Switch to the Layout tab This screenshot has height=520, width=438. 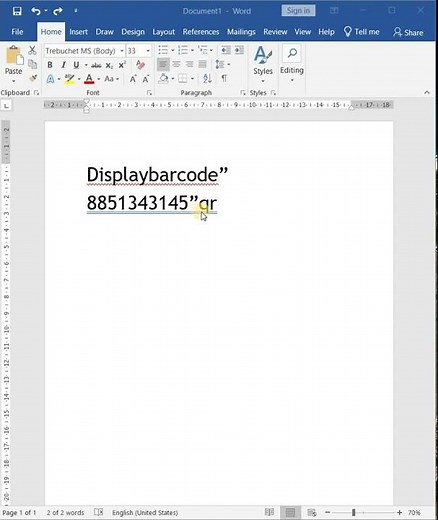pyautogui.click(x=163, y=32)
